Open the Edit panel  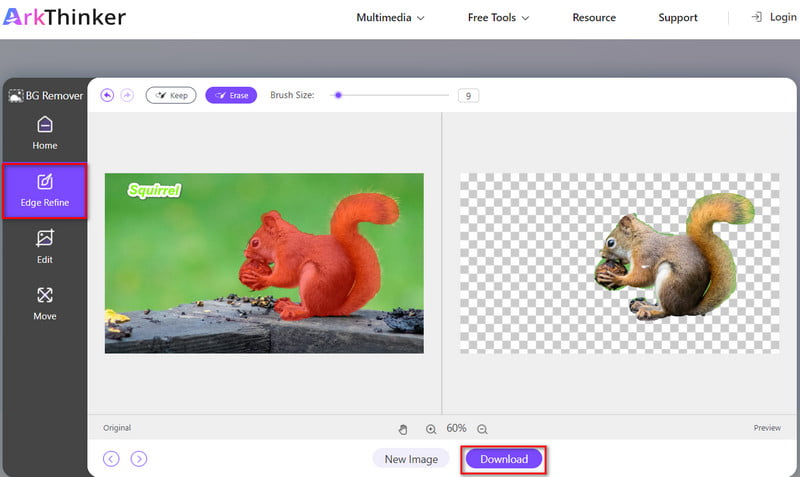pos(45,247)
